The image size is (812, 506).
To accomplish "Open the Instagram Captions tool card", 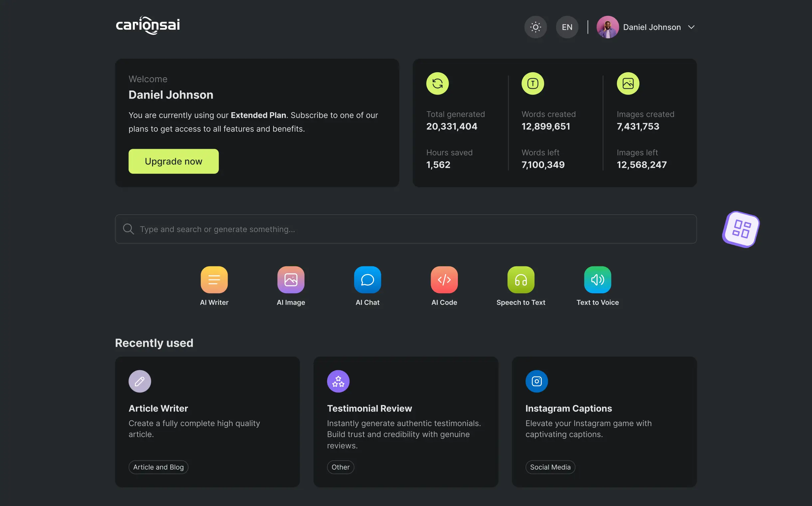I will coord(604,421).
